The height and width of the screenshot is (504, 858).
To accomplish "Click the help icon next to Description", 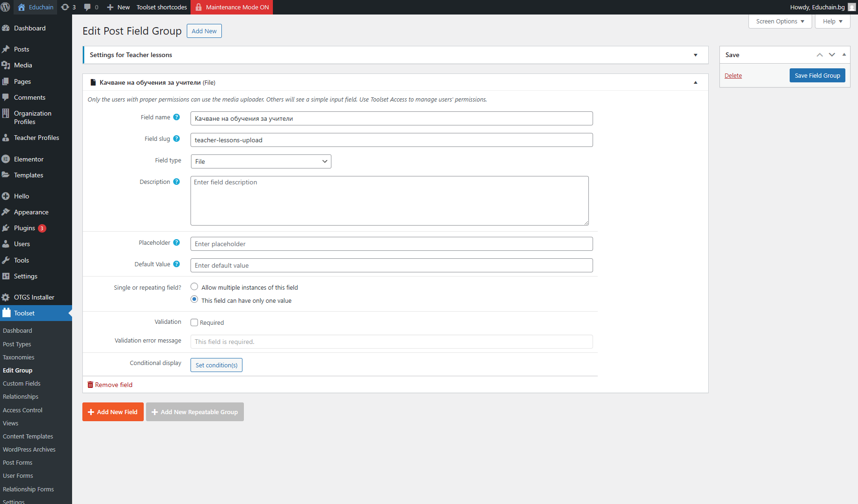I will (x=176, y=182).
